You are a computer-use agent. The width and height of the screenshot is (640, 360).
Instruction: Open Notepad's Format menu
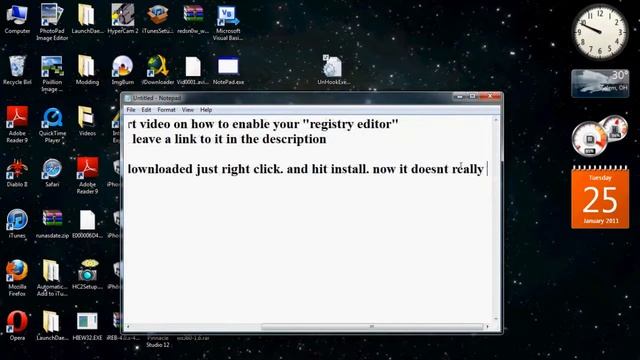pyautogui.click(x=166, y=110)
